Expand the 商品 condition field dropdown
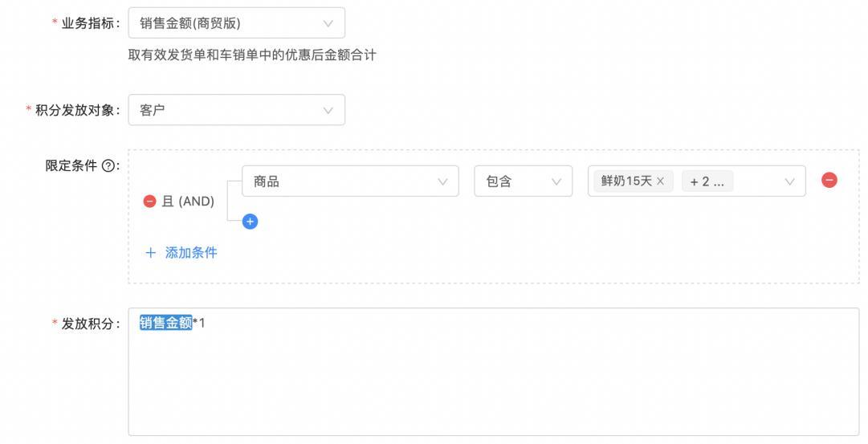868x444 pixels. [350, 181]
